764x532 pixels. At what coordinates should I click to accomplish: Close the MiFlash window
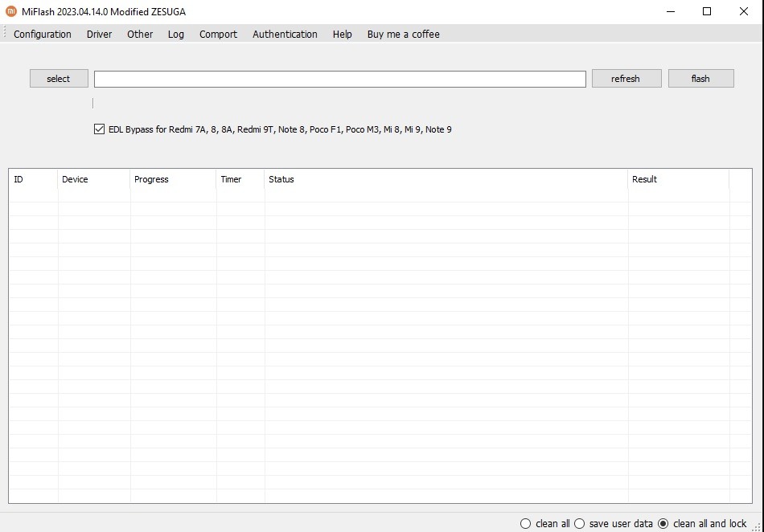coord(744,11)
